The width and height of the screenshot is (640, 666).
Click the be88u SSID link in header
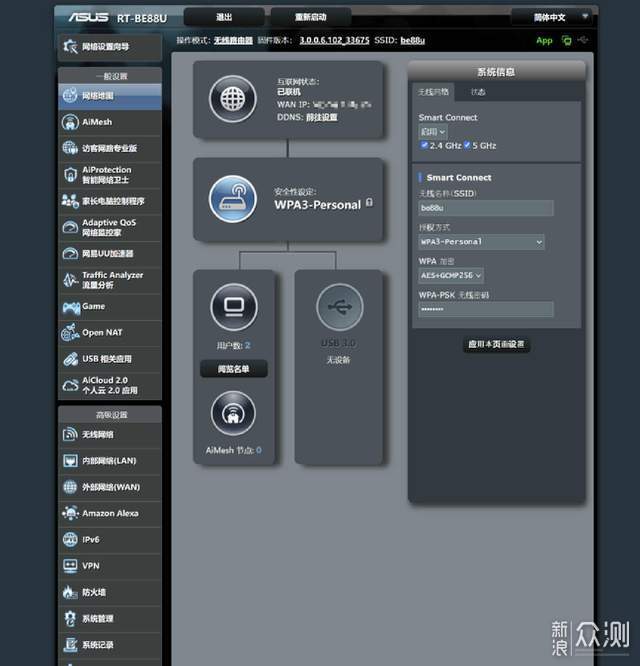point(412,40)
